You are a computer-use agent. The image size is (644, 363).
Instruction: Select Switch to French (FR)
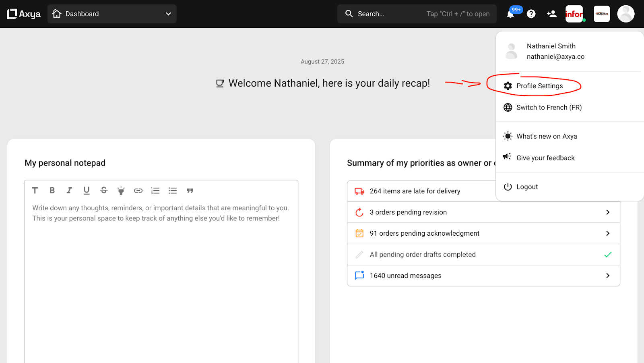click(x=549, y=108)
